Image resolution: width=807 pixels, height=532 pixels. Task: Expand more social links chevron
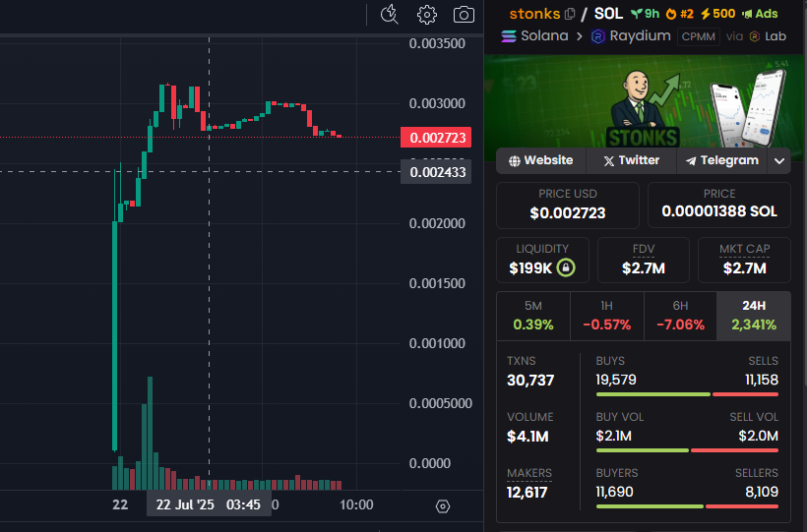coord(779,161)
